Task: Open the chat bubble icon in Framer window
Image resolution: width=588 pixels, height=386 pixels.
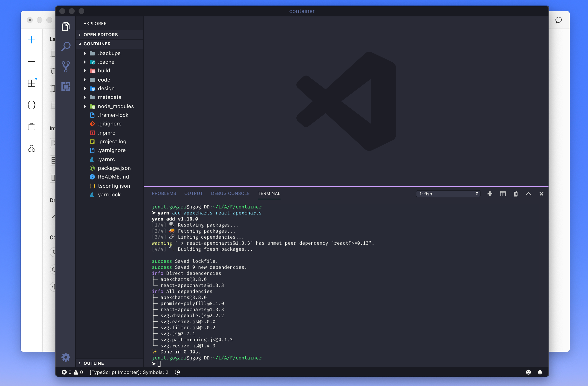Action: pos(558,20)
